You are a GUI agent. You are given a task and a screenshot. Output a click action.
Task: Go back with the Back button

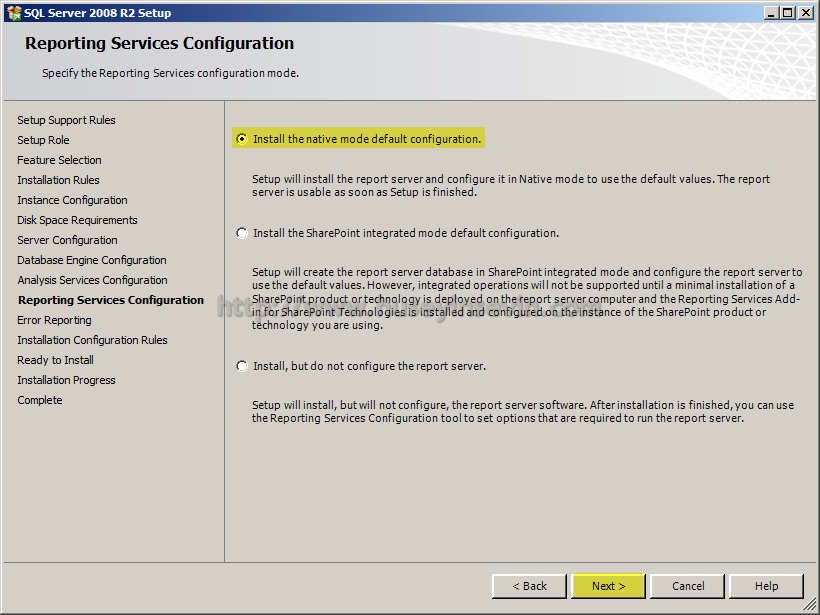[529, 586]
